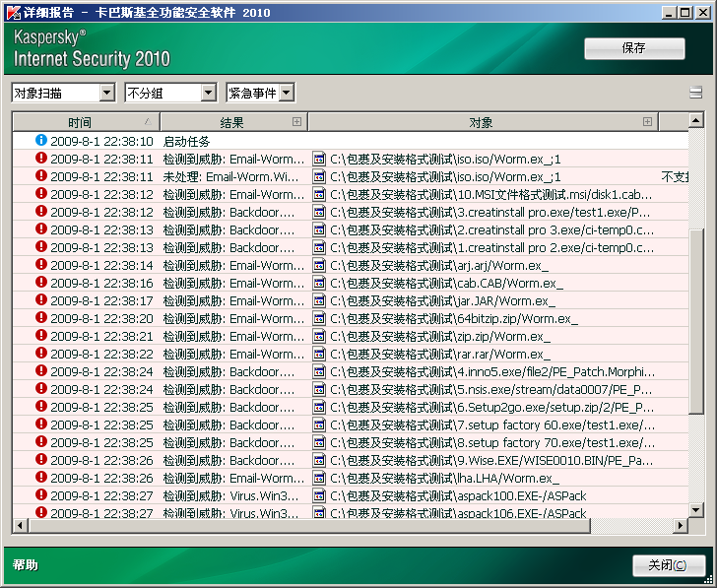Select path 7.setup factory 60.exe
717x588 pixels.
click(492, 425)
